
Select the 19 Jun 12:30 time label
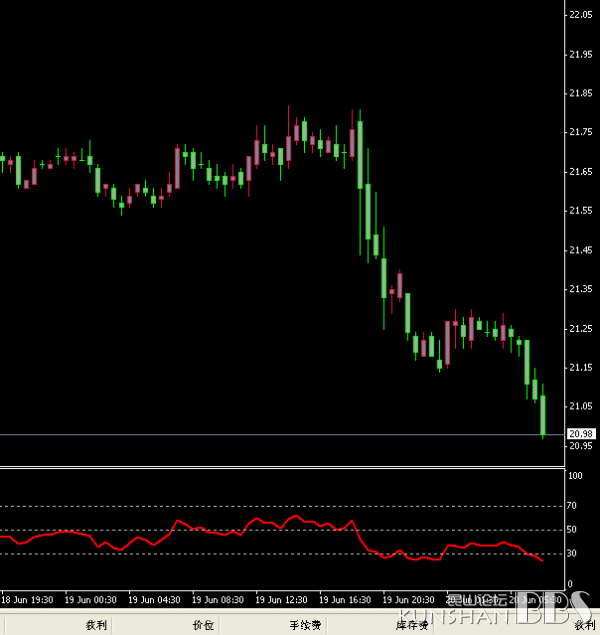[281, 599]
